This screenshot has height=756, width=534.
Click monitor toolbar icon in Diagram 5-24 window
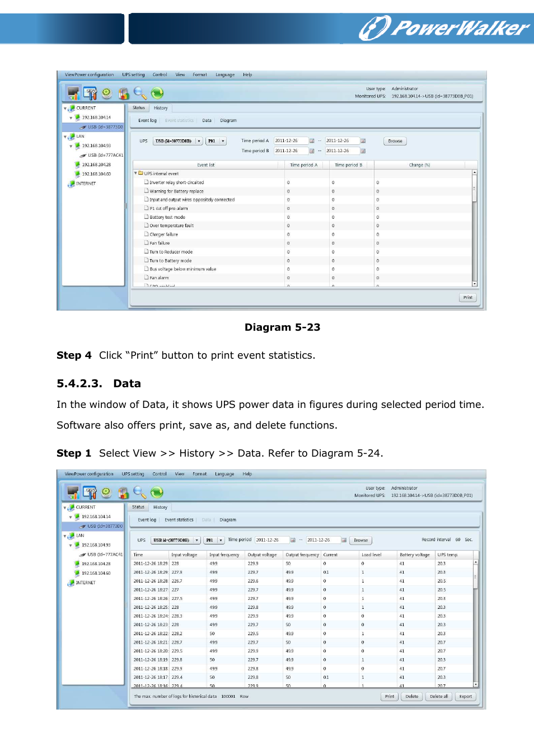[73, 492]
